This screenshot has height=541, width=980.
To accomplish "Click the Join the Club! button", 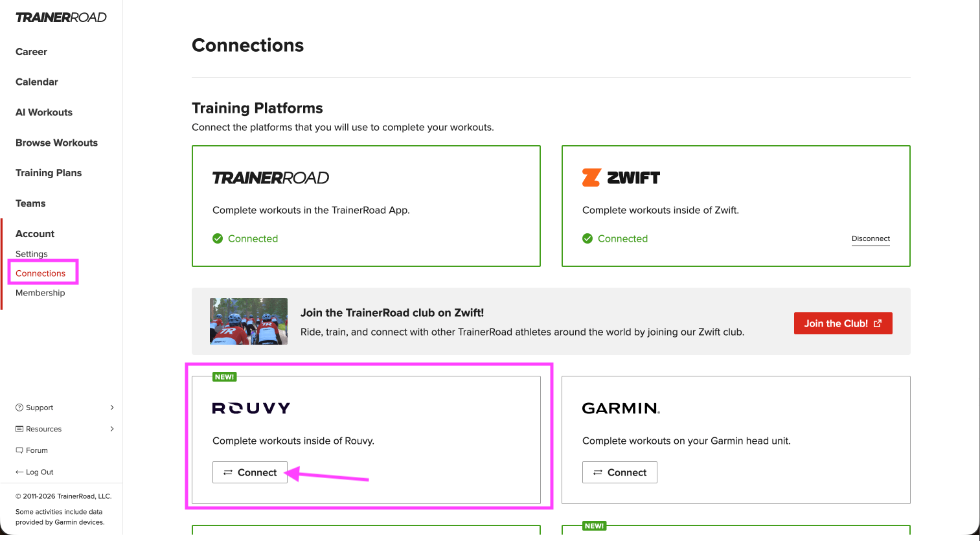I will coord(843,323).
